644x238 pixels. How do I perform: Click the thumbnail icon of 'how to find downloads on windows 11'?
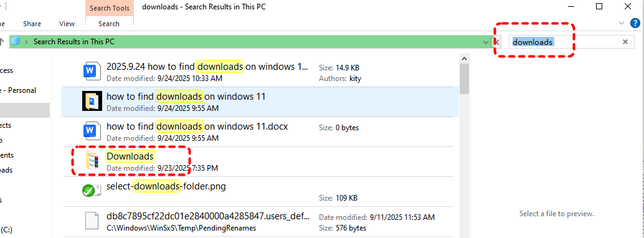92,102
